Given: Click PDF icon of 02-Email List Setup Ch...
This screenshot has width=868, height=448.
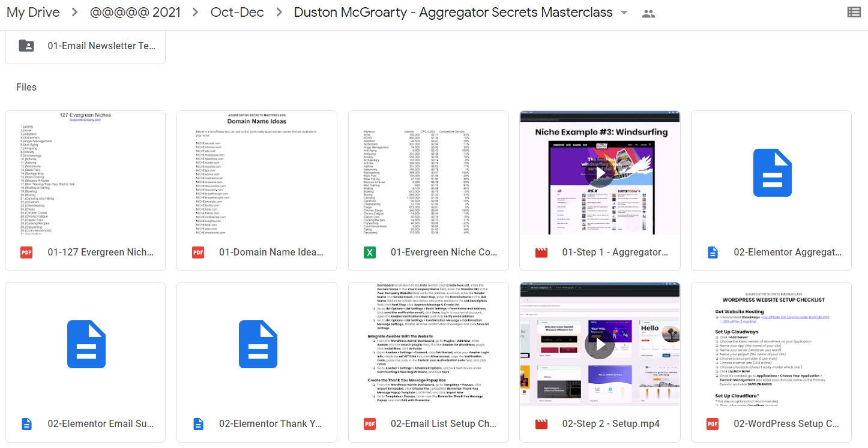Looking at the screenshot, I should point(370,424).
